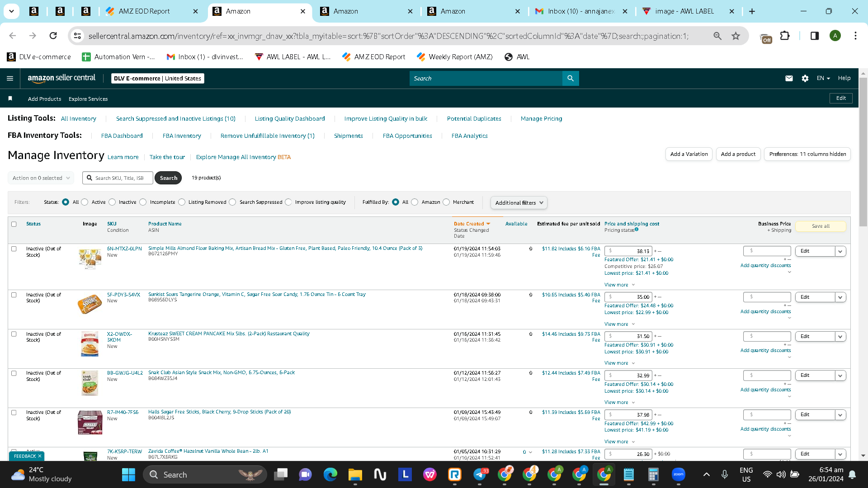This screenshot has height=488, width=868.
Task: Open the Add Products menu item
Action: point(44,99)
